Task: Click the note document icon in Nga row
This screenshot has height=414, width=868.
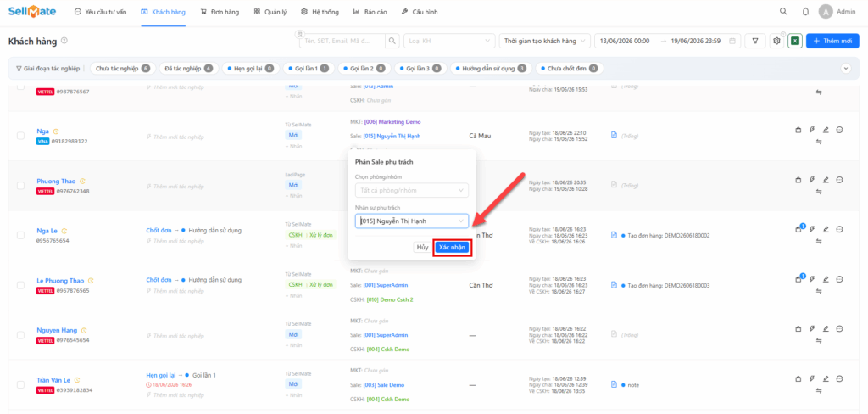Action: pos(614,135)
